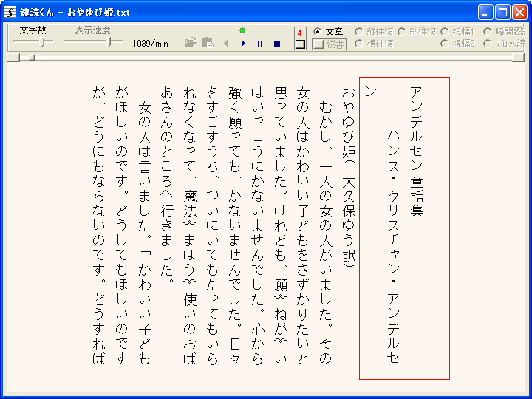Toggle the 縦書 vertical writing checkbox
532x399 pixels.
329,44
